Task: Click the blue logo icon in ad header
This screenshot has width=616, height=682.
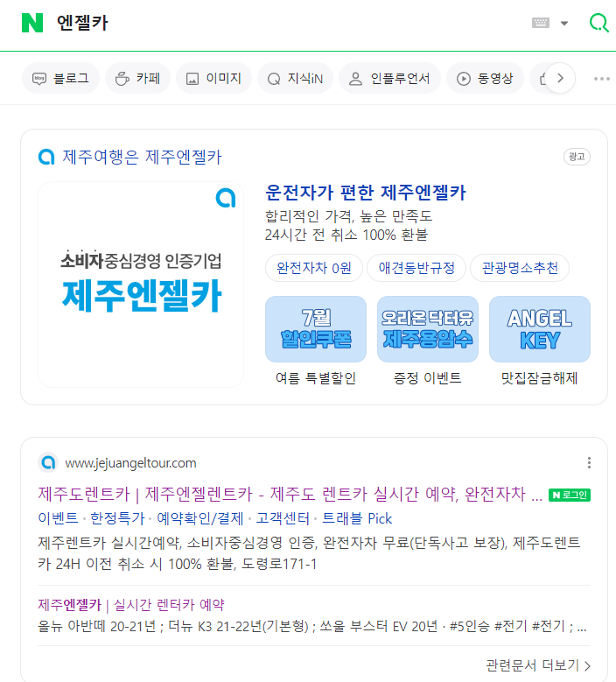Action: tap(46, 157)
